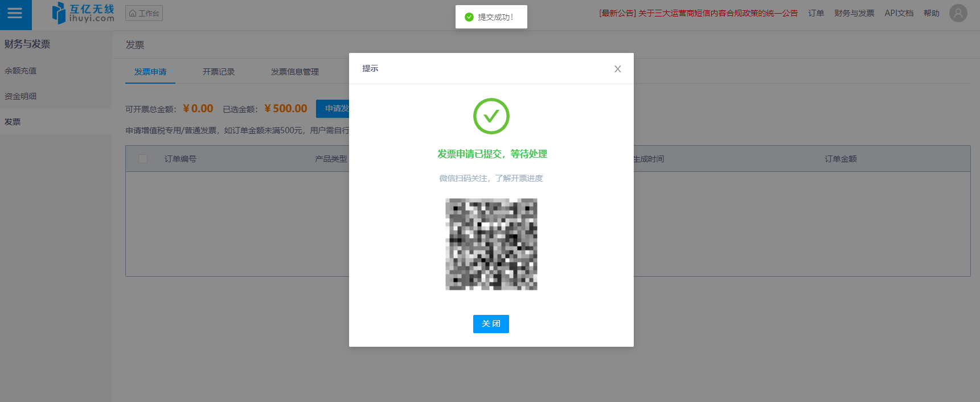Open the latest announcement link

[698, 13]
